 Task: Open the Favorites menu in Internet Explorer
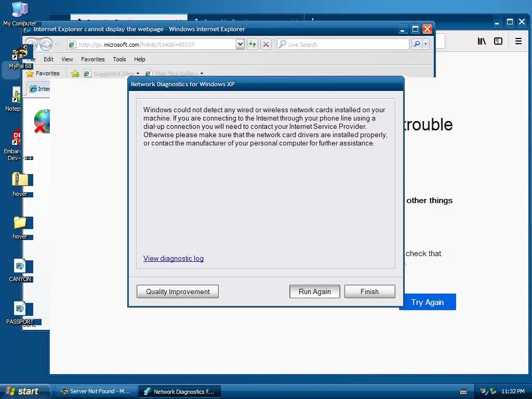pos(92,59)
